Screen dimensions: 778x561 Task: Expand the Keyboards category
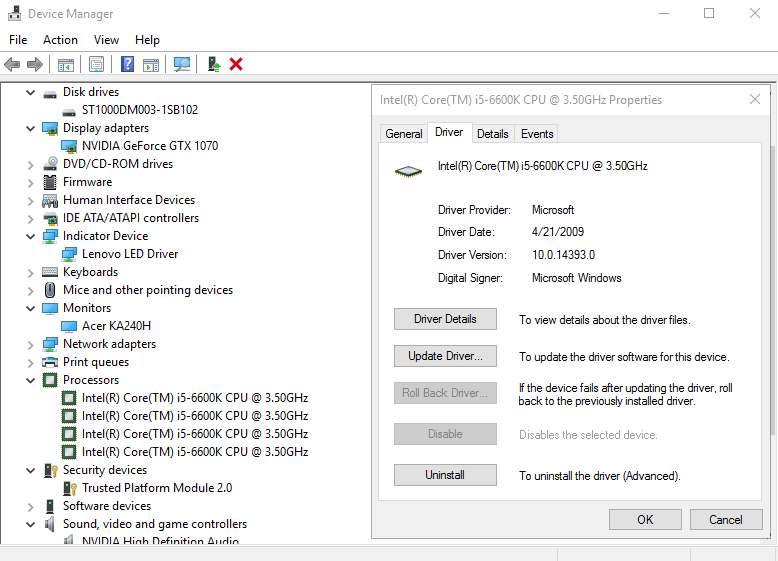(31, 272)
